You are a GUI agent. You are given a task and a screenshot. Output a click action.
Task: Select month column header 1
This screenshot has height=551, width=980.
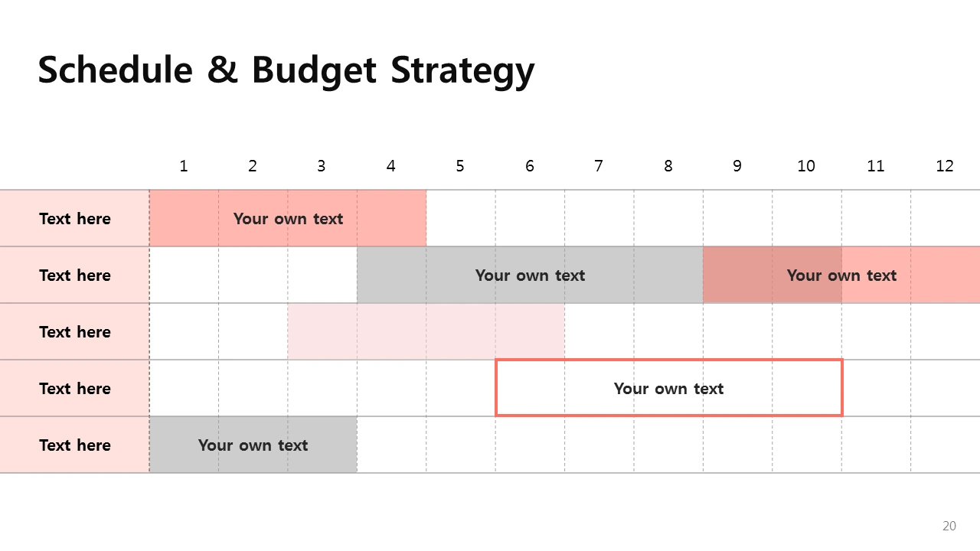pyautogui.click(x=184, y=166)
